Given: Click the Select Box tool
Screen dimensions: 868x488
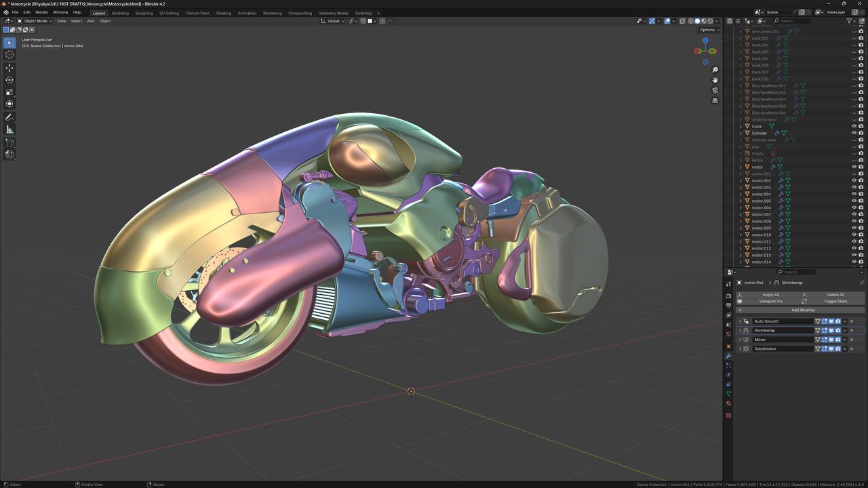Looking at the screenshot, I should [x=9, y=43].
